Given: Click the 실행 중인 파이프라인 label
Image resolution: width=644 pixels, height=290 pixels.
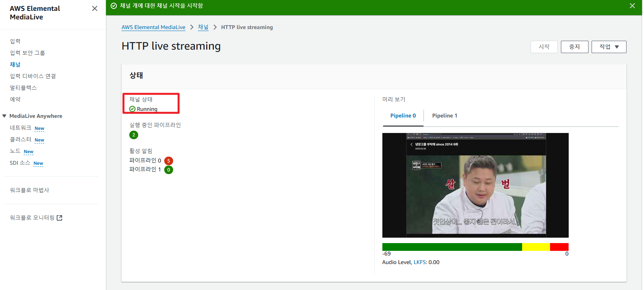Looking at the screenshot, I should pyautogui.click(x=155, y=125).
